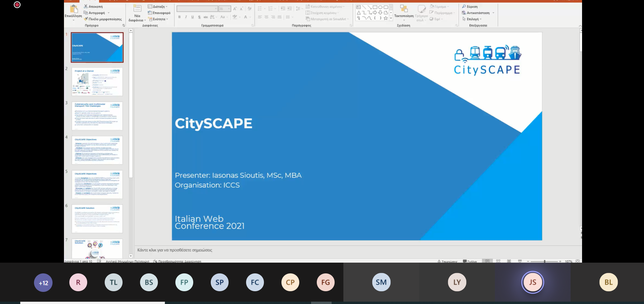Switch to Slide Sorter view in status bar
The width and height of the screenshot is (644, 304).
point(498,261)
